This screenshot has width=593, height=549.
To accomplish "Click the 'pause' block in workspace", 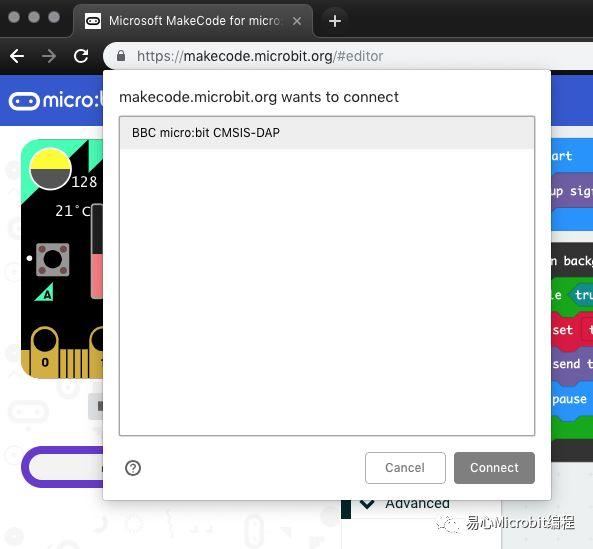I will pos(571,399).
